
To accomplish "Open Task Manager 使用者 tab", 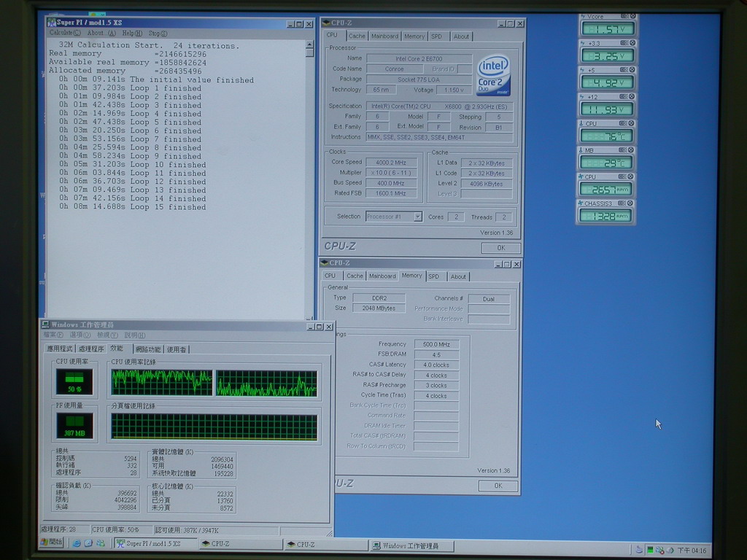I will [x=177, y=349].
